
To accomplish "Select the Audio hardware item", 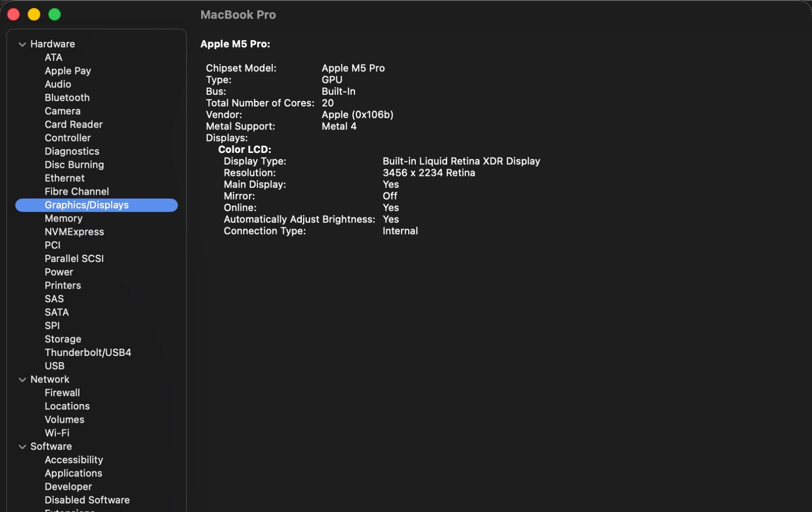I will tap(58, 84).
